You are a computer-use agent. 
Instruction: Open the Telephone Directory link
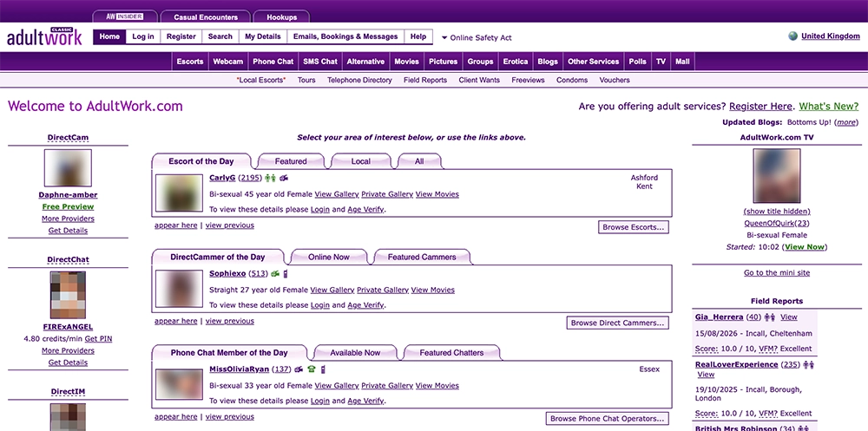pyautogui.click(x=359, y=81)
